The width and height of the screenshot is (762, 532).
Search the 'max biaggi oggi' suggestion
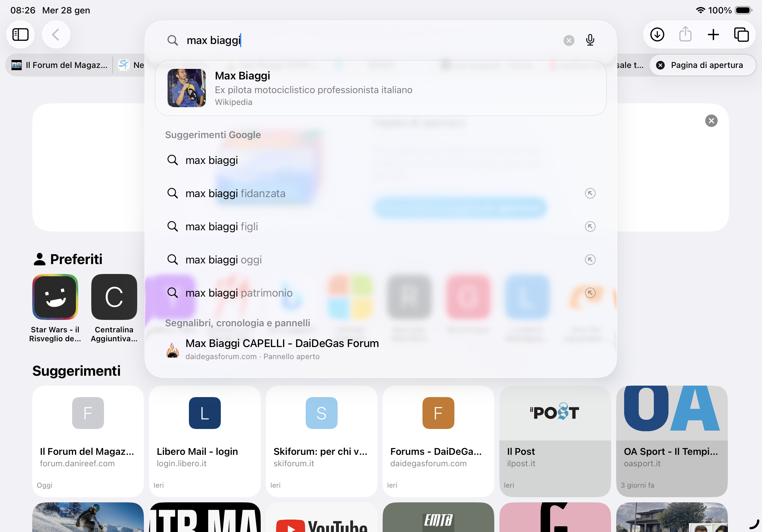pyautogui.click(x=223, y=260)
